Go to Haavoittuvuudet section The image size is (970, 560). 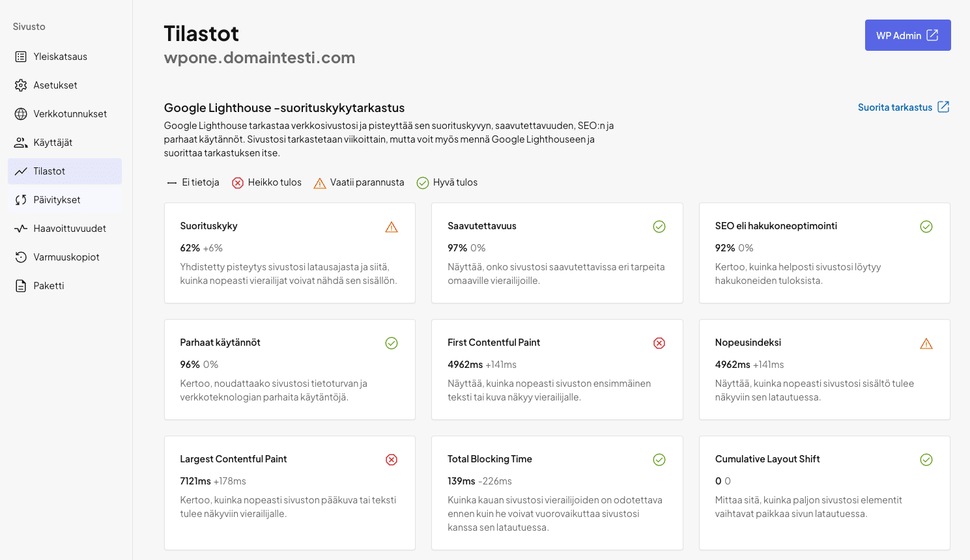70,229
